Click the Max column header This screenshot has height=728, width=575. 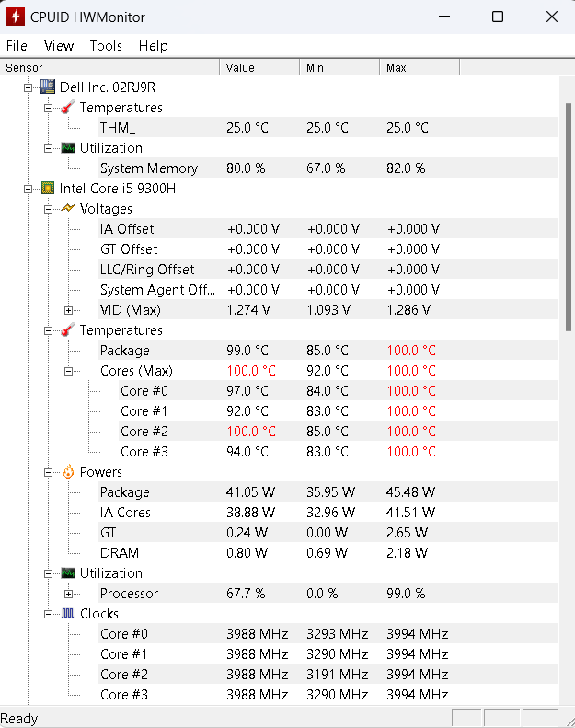coord(420,67)
